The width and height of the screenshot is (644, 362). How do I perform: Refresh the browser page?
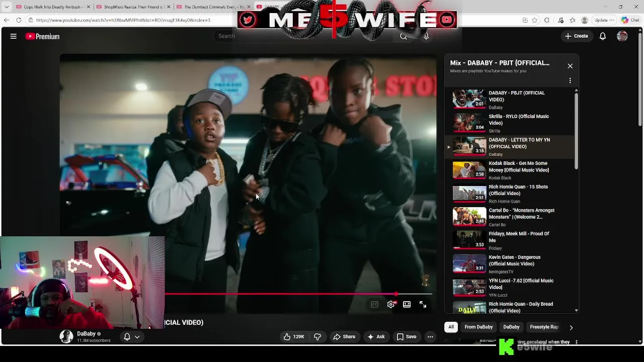pos(19,20)
